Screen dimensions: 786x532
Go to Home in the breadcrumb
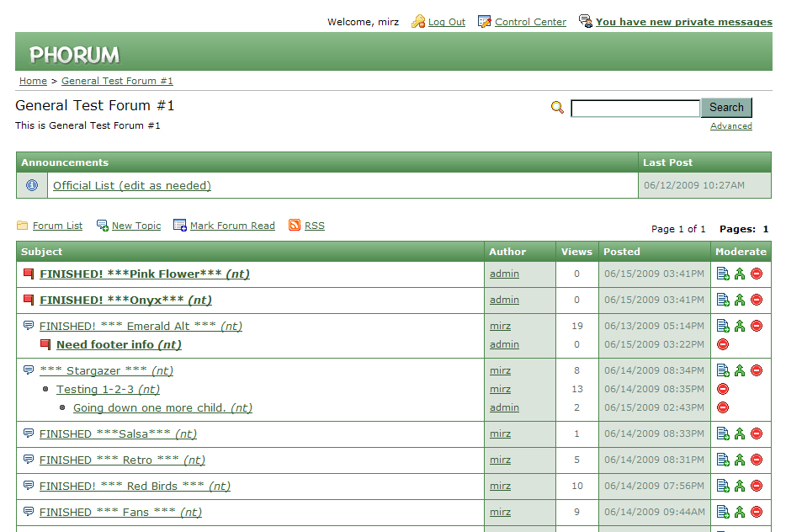33,81
